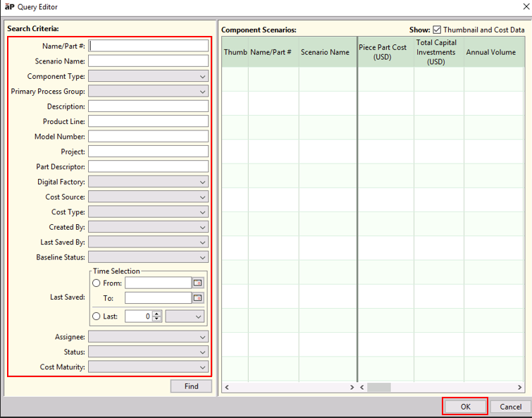
Task: Sort by Name/Part # column header
Action: click(x=273, y=52)
